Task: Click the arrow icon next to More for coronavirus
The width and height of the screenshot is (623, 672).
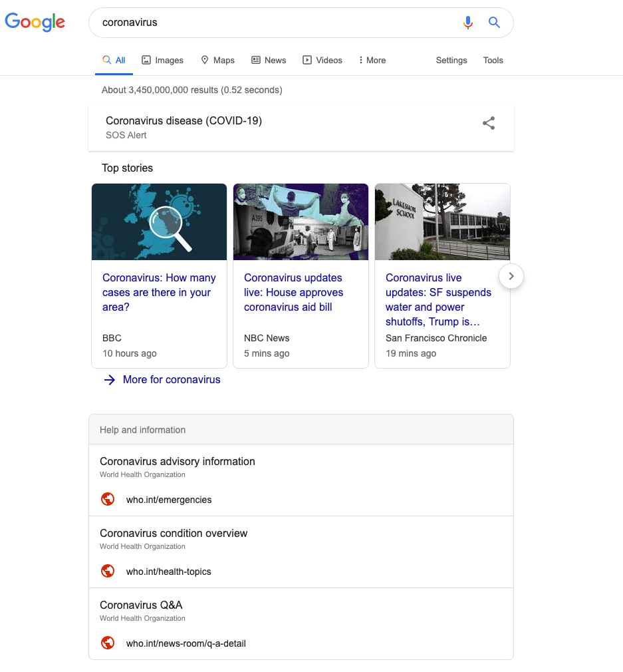Action: click(109, 379)
